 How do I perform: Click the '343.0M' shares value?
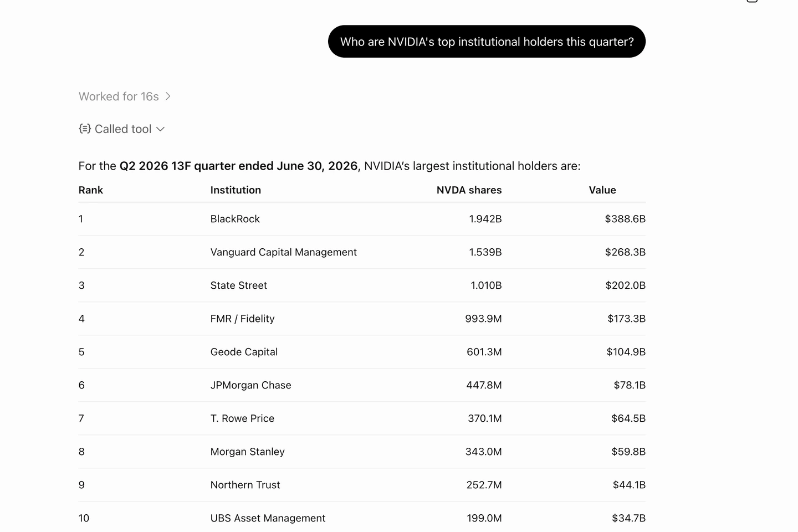click(483, 452)
